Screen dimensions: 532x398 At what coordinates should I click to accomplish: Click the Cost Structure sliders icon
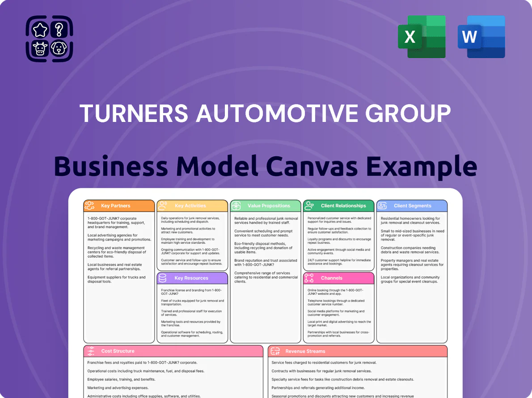pyautogui.click(x=91, y=351)
